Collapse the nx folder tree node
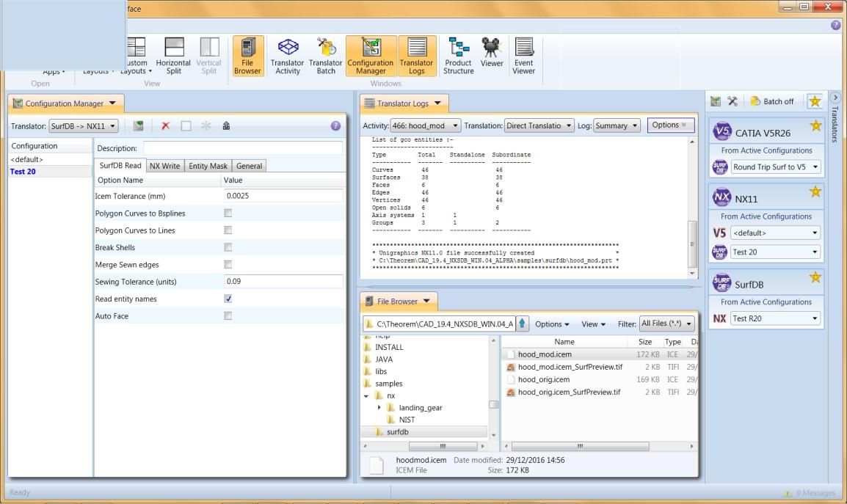Screen dimensions: 847x504 [x=366, y=396]
